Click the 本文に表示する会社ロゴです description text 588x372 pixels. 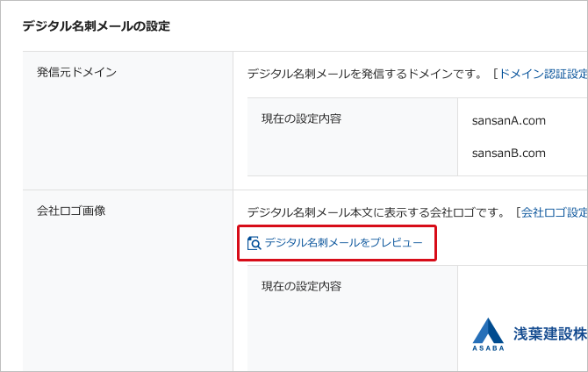tap(376, 211)
